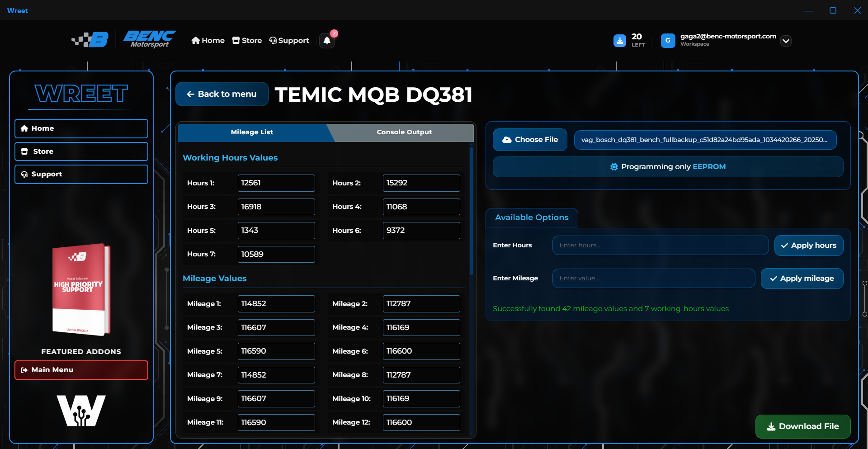Click the Wreet W logo in sidebar
The width and height of the screenshot is (868, 449).
pos(81,411)
